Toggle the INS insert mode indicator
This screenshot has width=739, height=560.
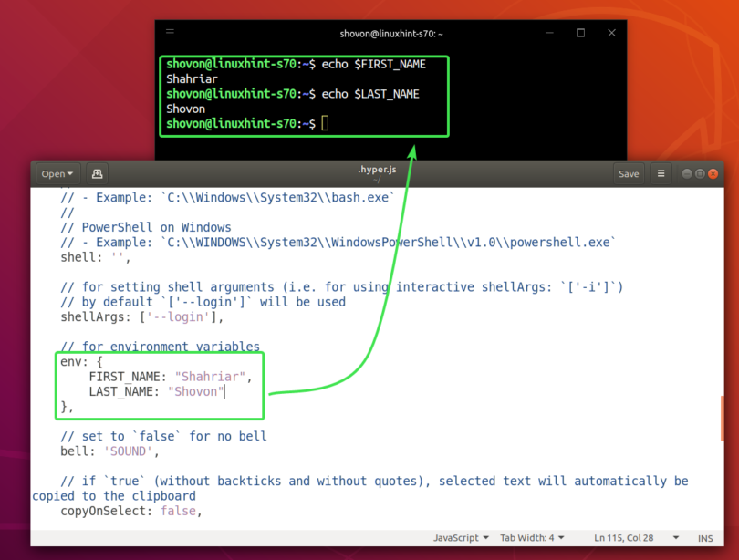point(705,538)
